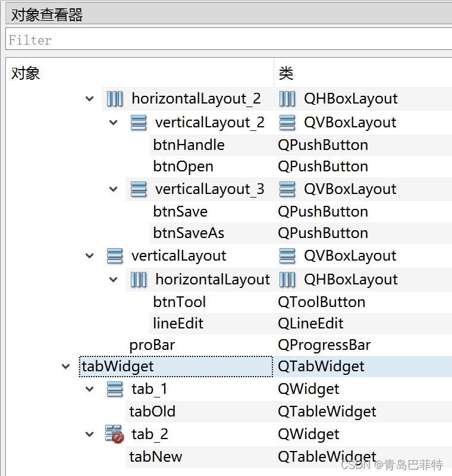
Task: Select the QVBoxLayout icon beside verticalLayout_2
Action: (139, 122)
